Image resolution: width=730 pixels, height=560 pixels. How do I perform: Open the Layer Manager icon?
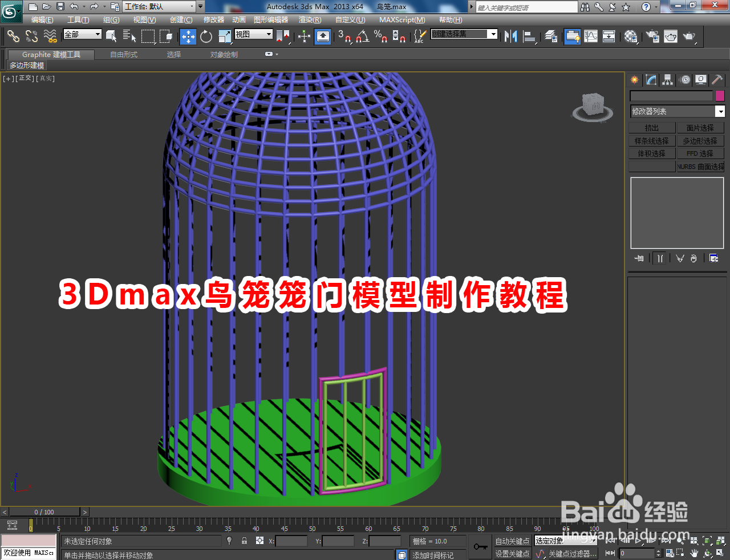pos(550,36)
